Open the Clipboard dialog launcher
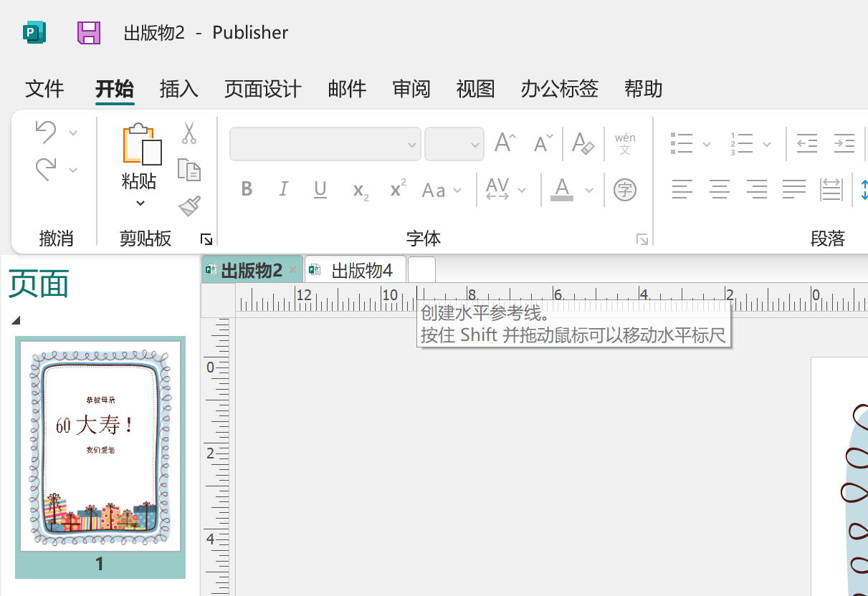Screen dimensions: 868x596 pos(206,239)
